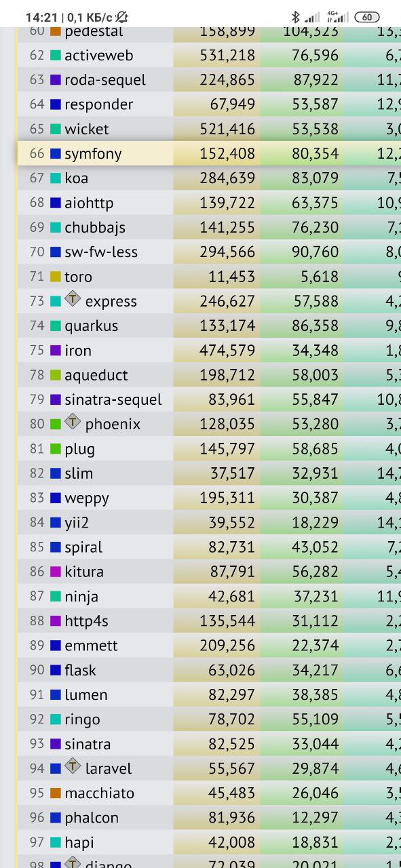The height and width of the screenshot is (868, 401).
Task: Click the orange square beside macchiato
Action: pos(56,793)
